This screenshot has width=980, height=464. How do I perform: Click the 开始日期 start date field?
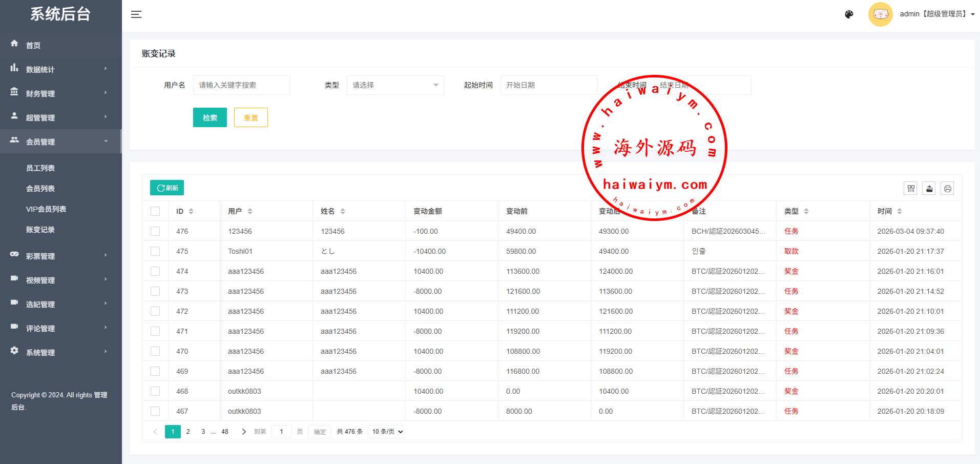[x=549, y=85]
